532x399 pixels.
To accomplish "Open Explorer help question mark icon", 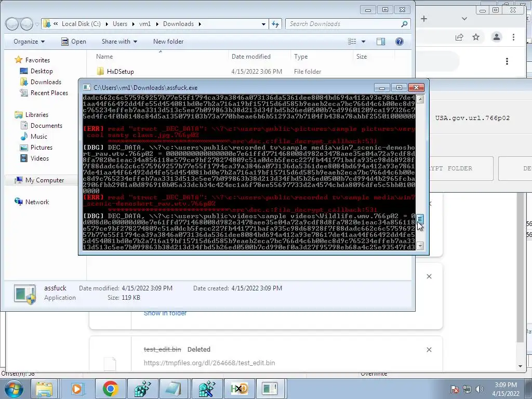I will point(400,42).
